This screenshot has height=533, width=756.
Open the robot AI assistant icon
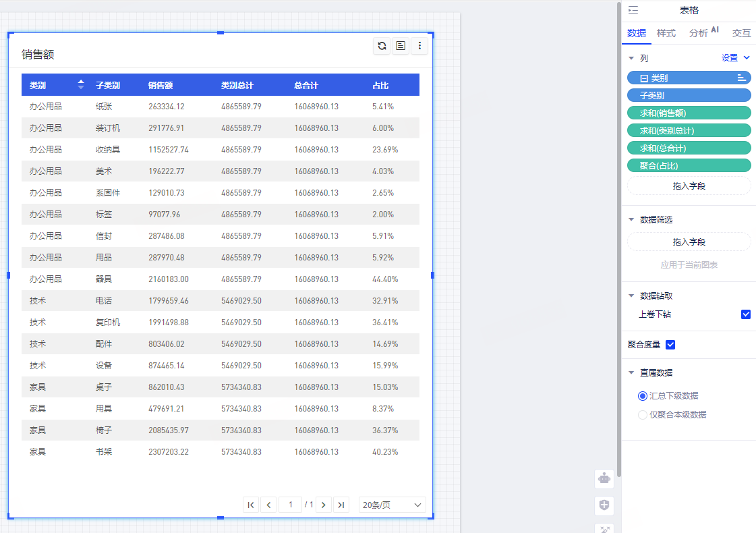[x=604, y=478]
